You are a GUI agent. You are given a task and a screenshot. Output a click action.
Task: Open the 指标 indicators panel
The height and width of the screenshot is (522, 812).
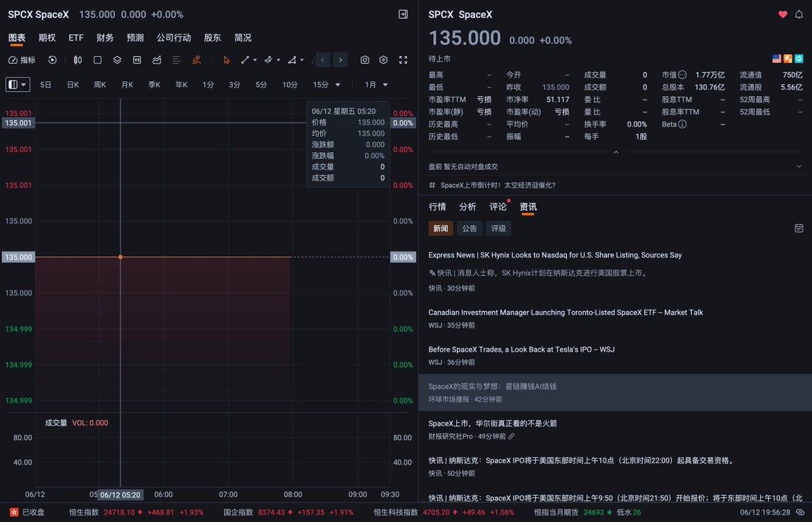[22, 60]
